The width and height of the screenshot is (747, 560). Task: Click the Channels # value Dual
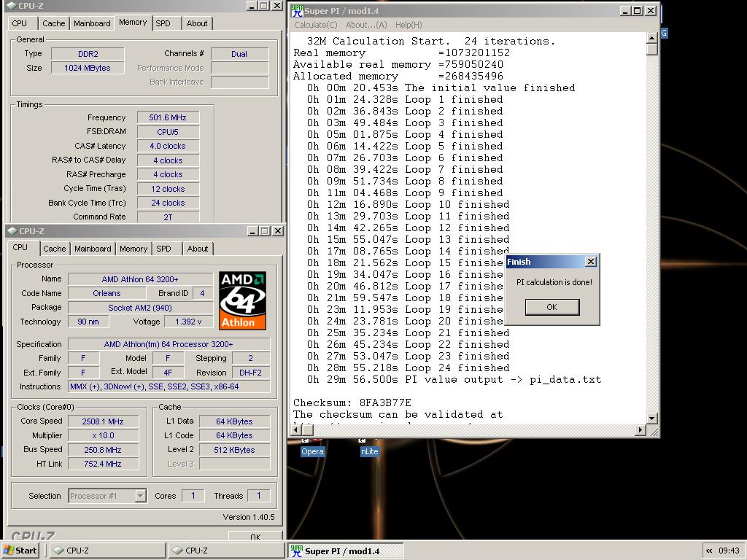(239, 54)
